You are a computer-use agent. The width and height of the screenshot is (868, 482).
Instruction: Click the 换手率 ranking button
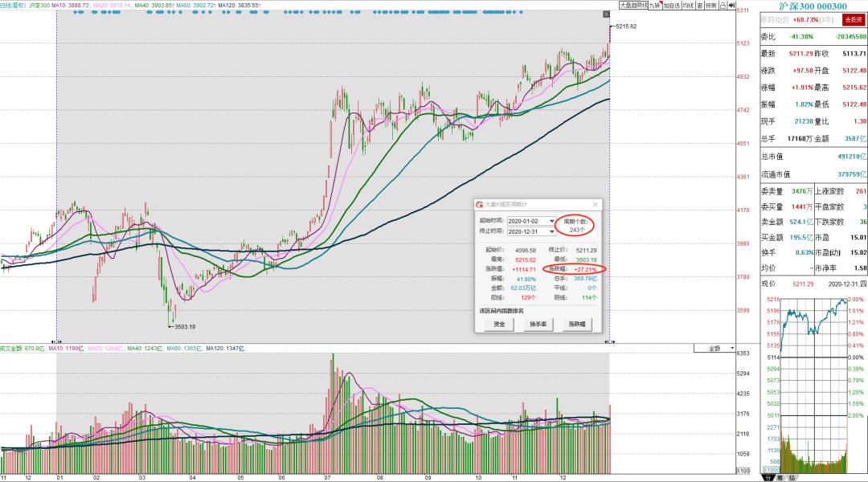(537, 324)
